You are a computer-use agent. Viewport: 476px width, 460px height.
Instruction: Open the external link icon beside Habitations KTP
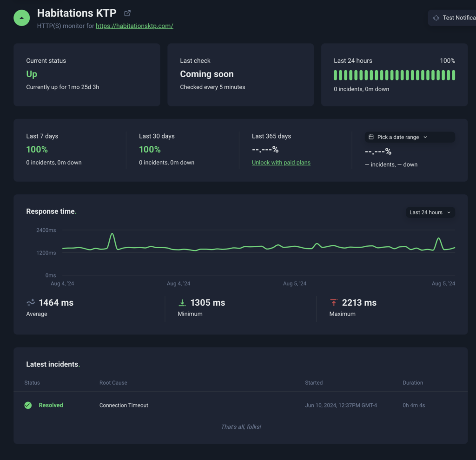coord(127,13)
